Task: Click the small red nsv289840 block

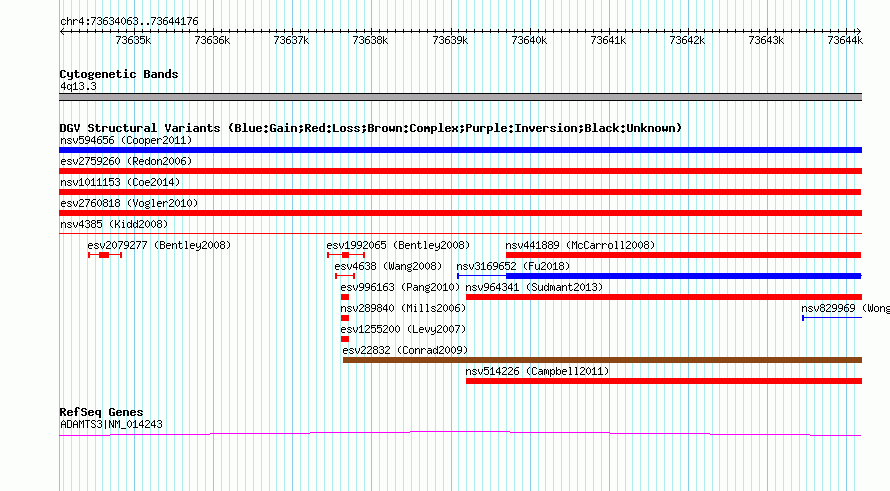Action: [345, 318]
